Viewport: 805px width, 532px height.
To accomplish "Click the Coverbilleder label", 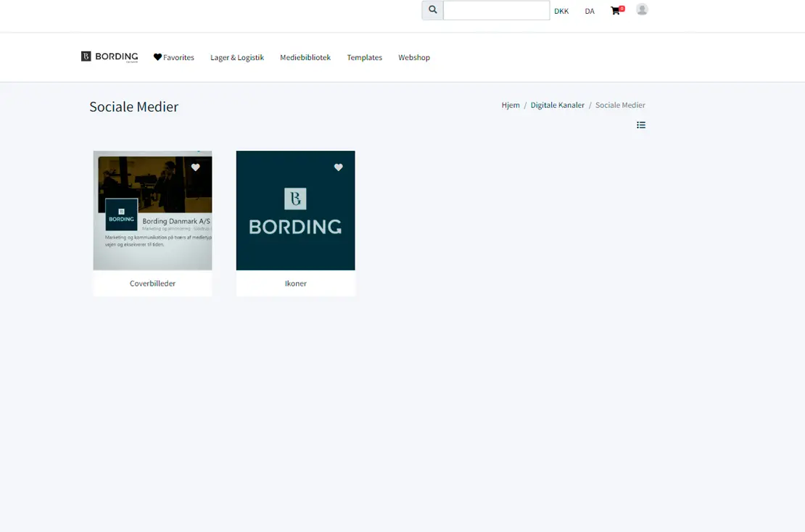I will click(152, 283).
